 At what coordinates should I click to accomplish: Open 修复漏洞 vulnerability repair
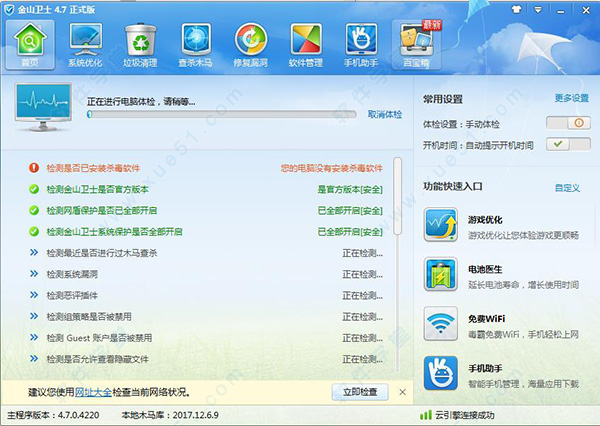click(251, 45)
